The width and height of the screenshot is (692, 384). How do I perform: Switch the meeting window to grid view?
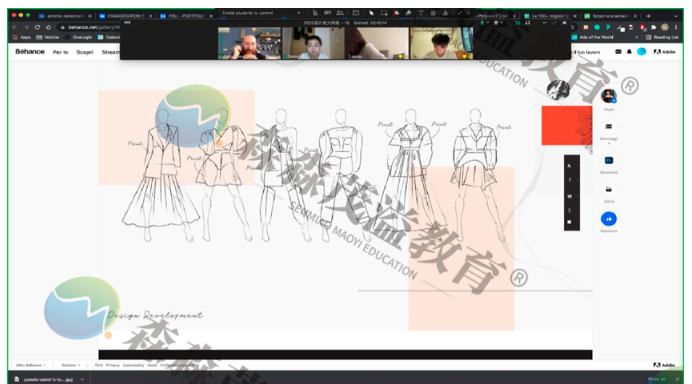click(527, 23)
